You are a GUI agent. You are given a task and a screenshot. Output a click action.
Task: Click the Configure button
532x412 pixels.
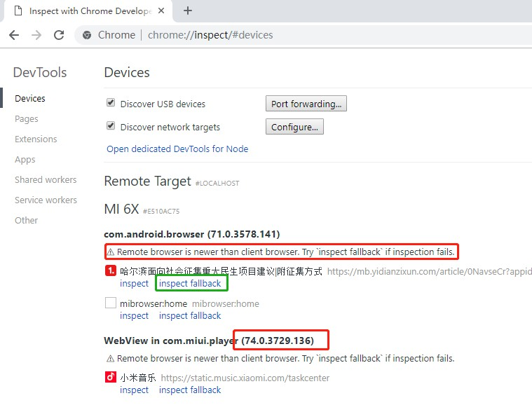click(x=294, y=127)
